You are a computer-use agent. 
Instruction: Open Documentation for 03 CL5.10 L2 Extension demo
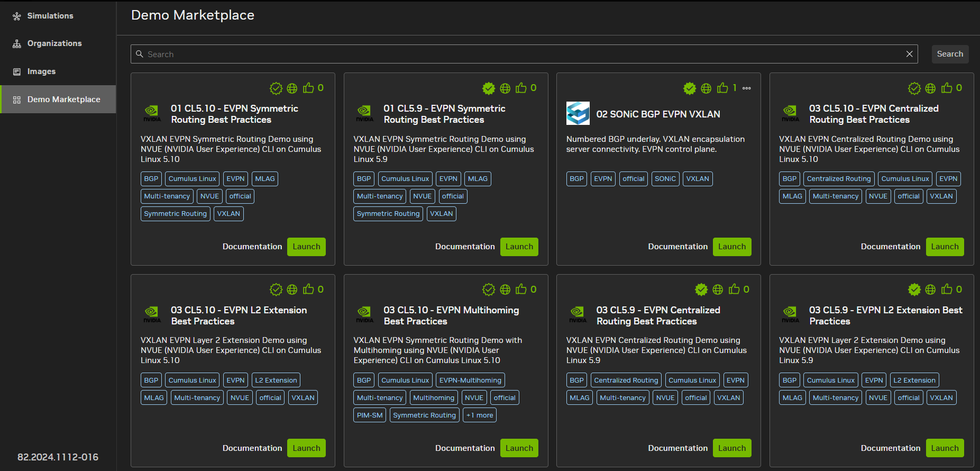(252, 448)
